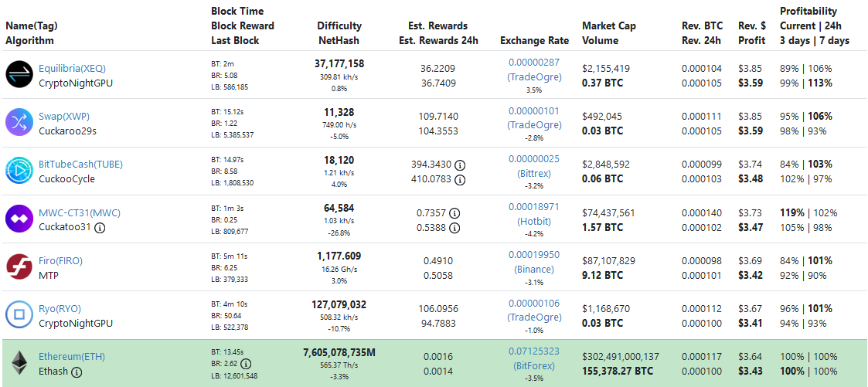Screen dimensions: 868x387
Task: Click the Difficulty NetHash column header
Action: coord(339,33)
